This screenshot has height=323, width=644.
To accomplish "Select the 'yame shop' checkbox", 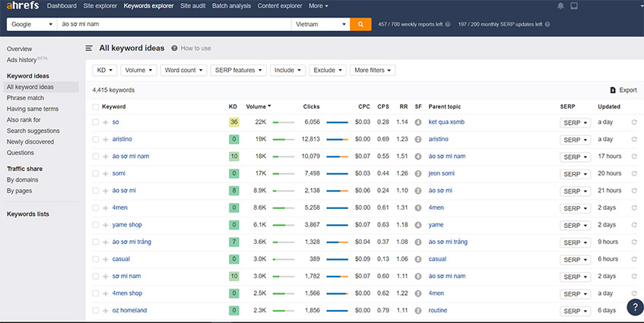I will pos(95,225).
